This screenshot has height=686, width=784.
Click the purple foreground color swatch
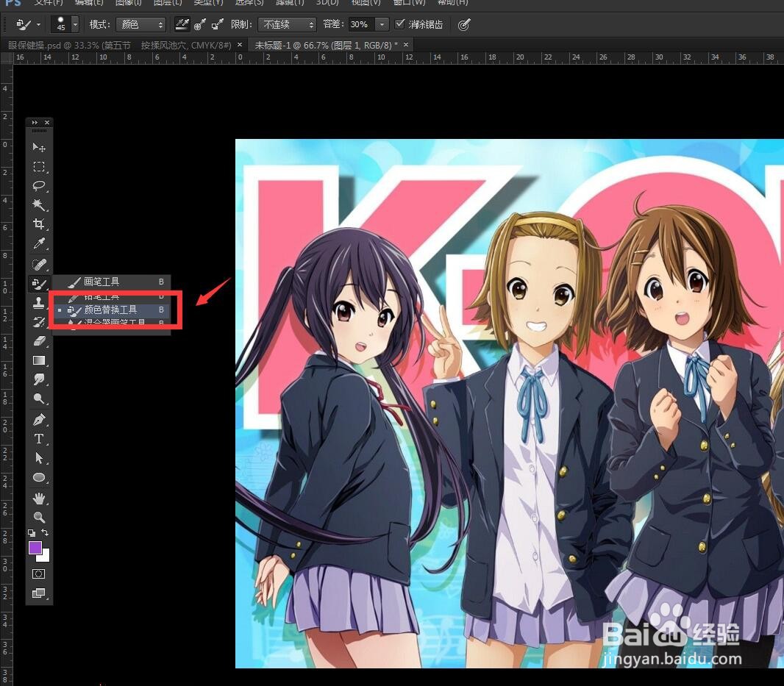35,548
